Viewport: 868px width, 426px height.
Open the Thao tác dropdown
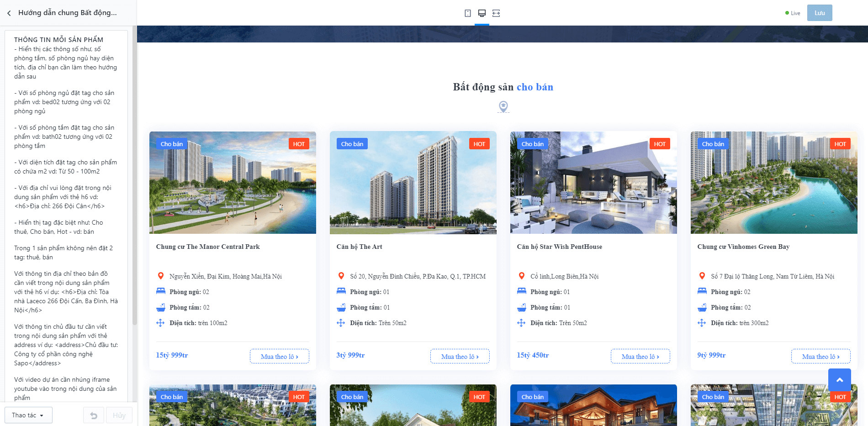[x=28, y=415]
